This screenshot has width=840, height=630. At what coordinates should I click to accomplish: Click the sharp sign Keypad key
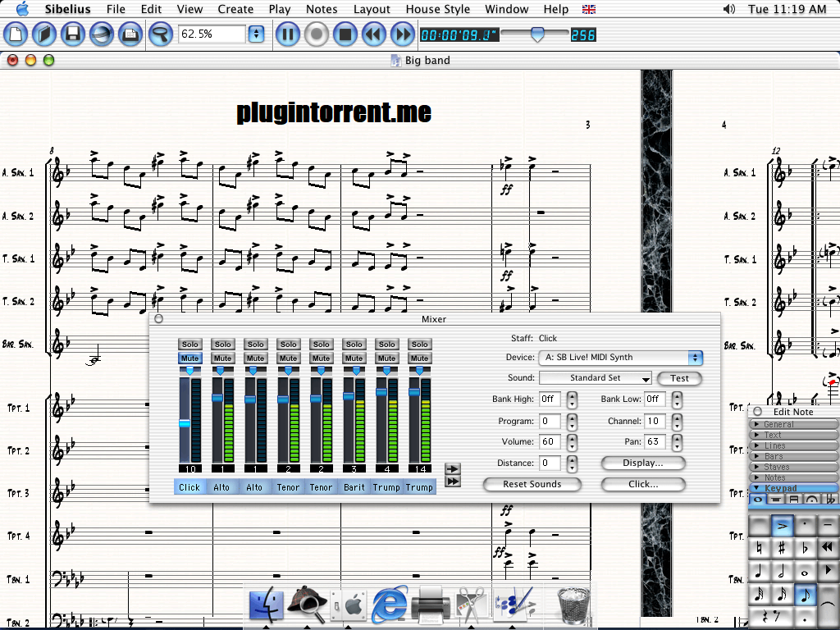click(782, 548)
